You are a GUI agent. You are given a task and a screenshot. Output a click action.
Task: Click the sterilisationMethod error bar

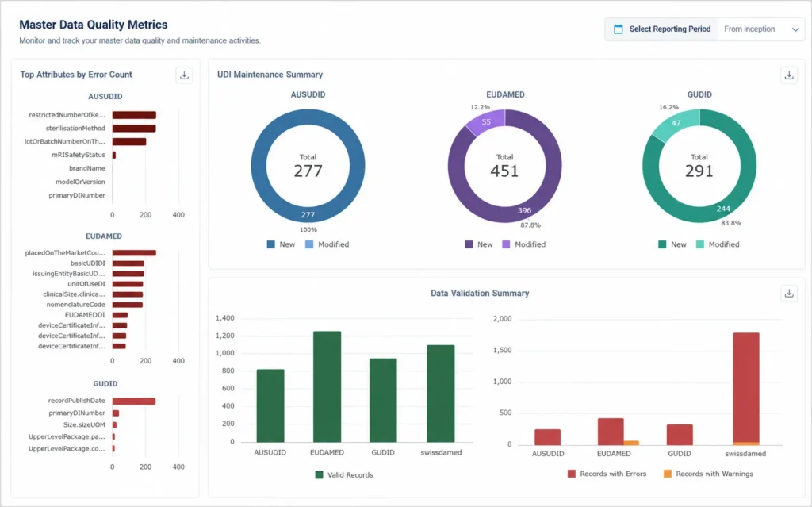(x=134, y=129)
